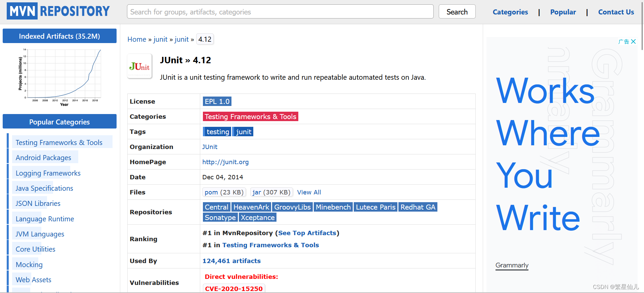Open the Central repository tag

tap(216, 207)
